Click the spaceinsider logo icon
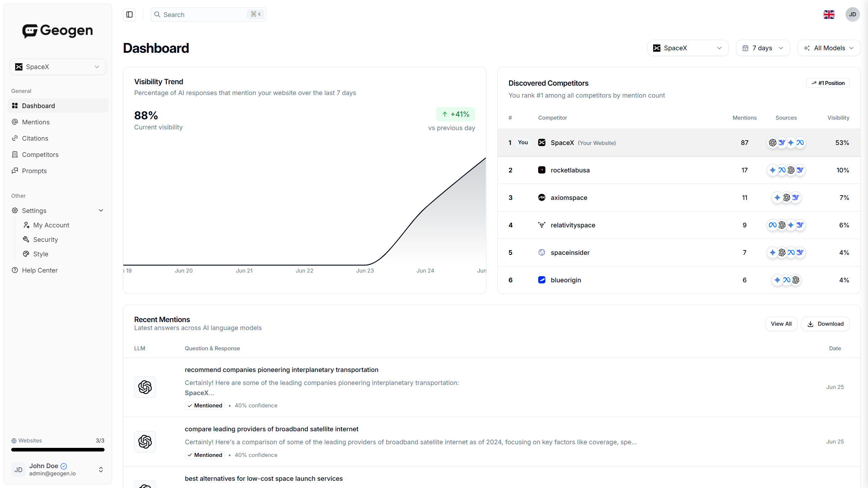The height and width of the screenshot is (488, 868). point(542,252)
